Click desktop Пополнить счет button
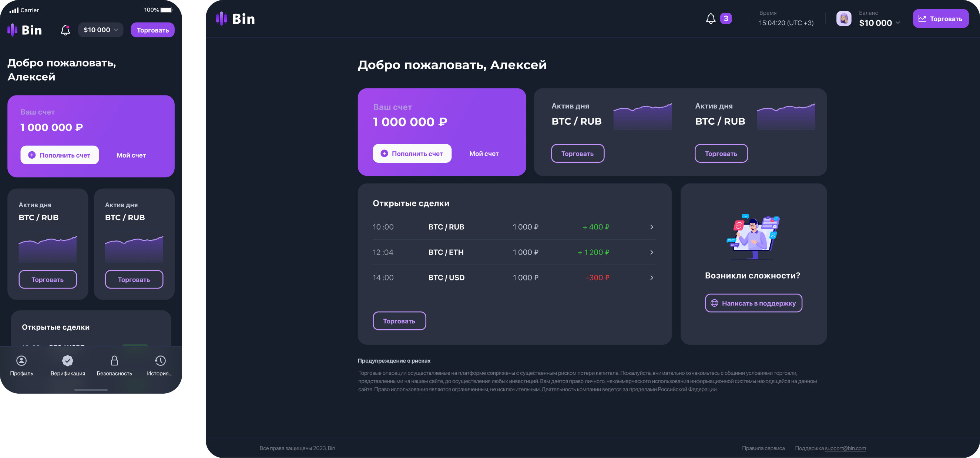 (412, 154)
